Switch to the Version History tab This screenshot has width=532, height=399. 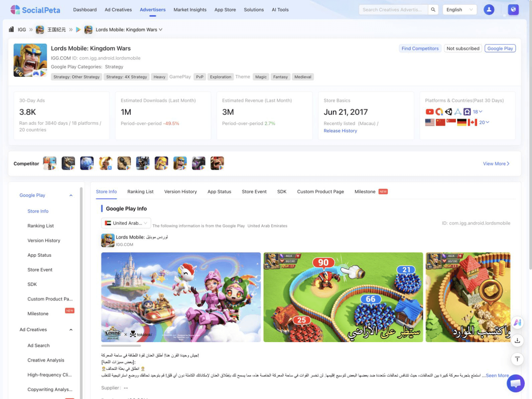click(x=181, y=192)
